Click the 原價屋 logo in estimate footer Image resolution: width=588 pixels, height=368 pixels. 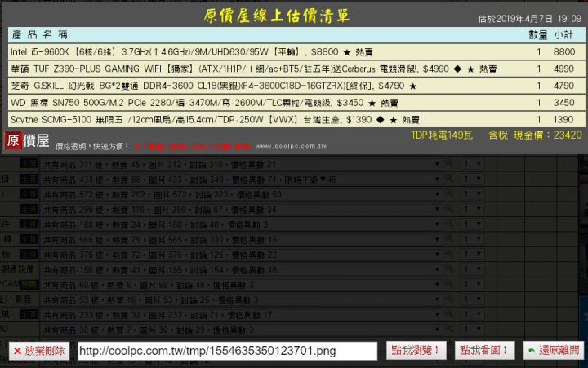coord(27,140)
